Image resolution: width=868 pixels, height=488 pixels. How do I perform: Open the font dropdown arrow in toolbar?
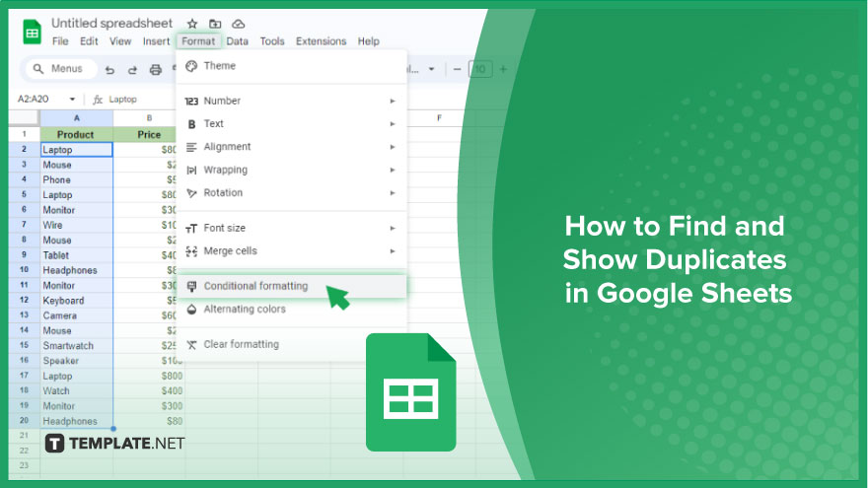431,69
